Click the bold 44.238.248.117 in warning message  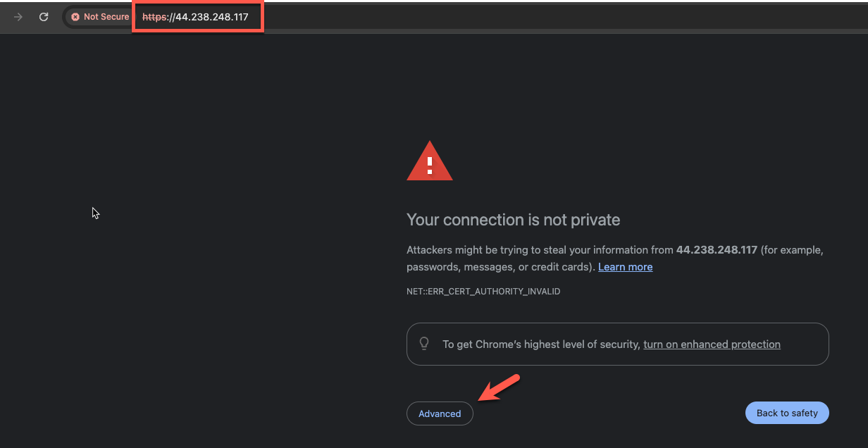717,250
